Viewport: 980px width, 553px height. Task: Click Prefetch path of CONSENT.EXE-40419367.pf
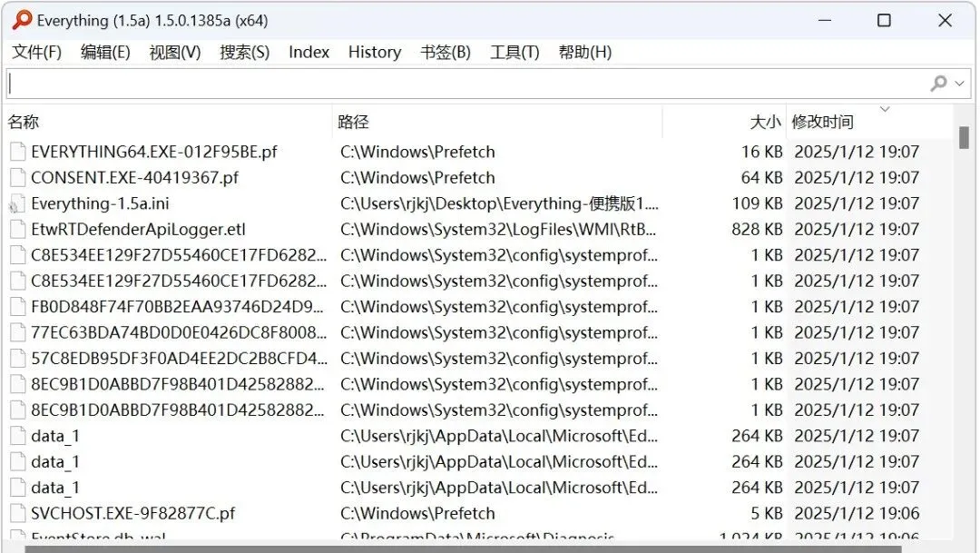click(417, 178)
